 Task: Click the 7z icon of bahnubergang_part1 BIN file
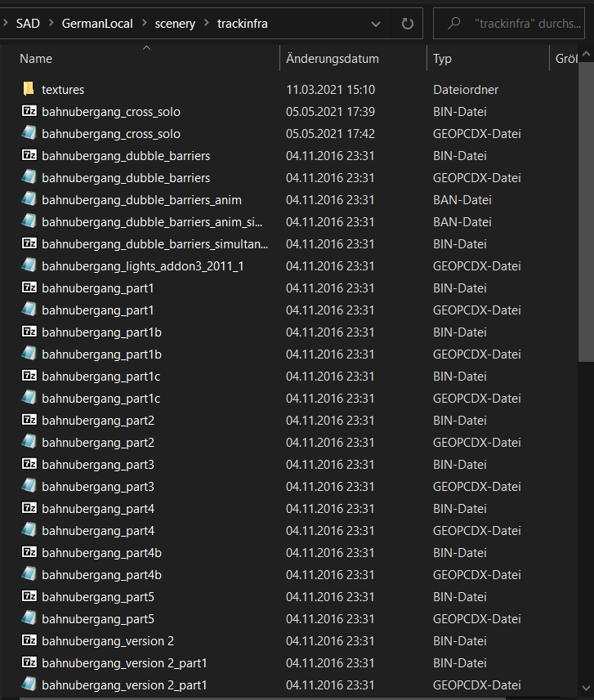click(29, 288)
